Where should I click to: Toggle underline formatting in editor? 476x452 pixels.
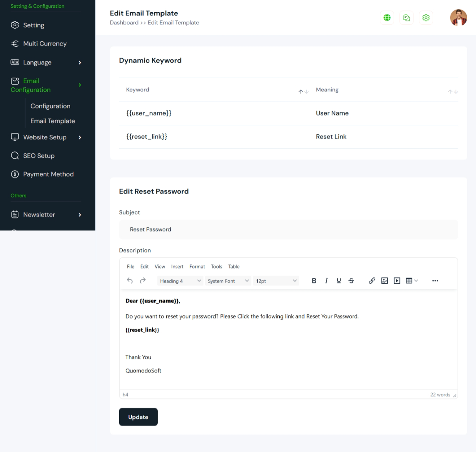(339, 281)
